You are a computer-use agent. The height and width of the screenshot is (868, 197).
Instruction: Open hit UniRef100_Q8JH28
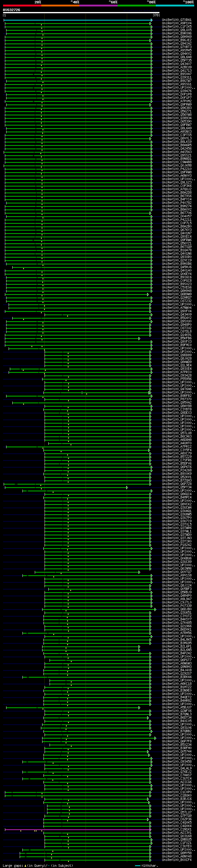pyautogui.click(x=177, y=358)
